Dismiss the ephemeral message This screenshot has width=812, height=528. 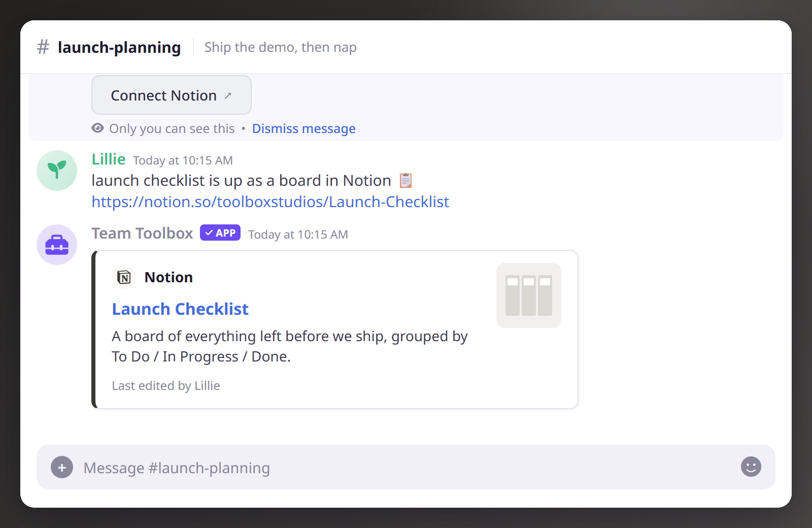tap(303, 128)
